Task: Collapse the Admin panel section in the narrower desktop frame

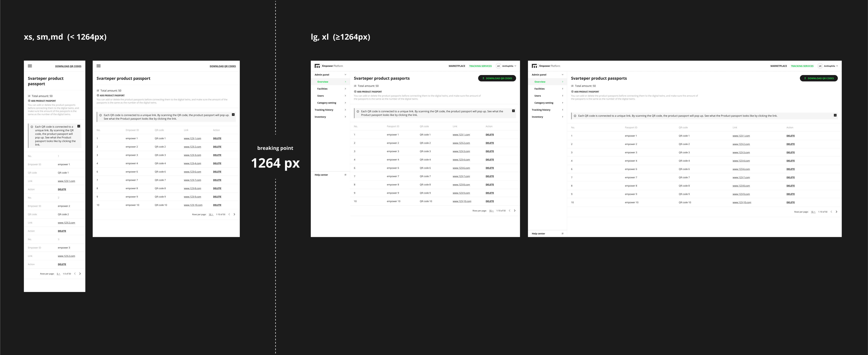Action: point(345,75)
